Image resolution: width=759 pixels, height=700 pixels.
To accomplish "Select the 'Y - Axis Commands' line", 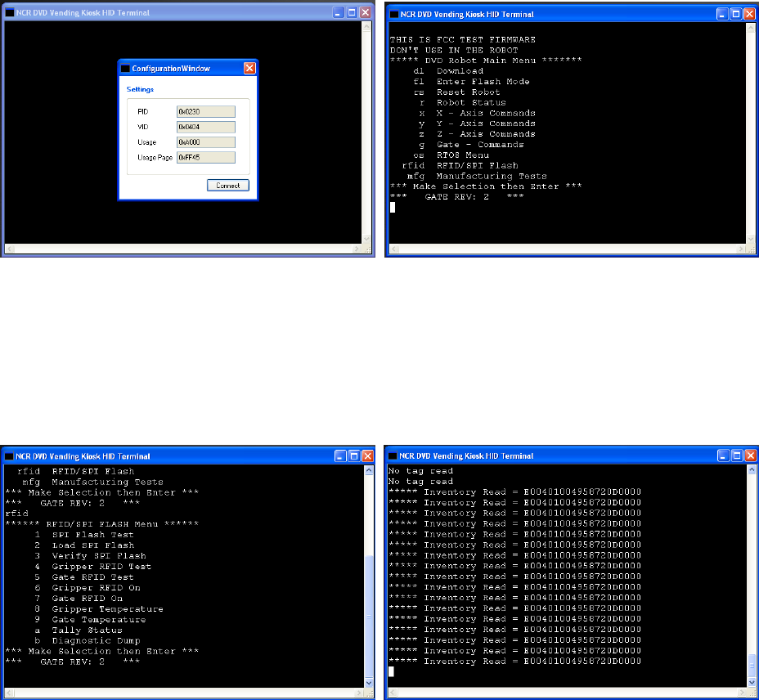I will pyautogui.click(x=478, y=124).
